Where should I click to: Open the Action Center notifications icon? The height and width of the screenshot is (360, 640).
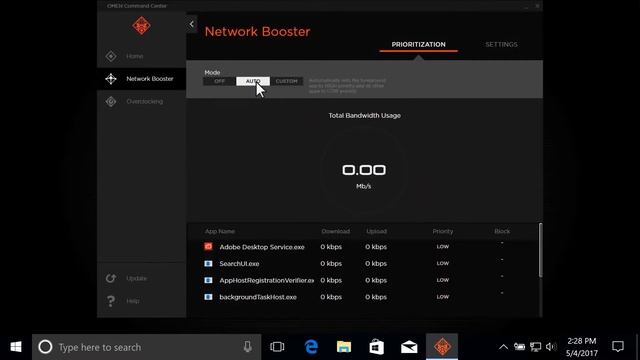[x=618, y=347]
